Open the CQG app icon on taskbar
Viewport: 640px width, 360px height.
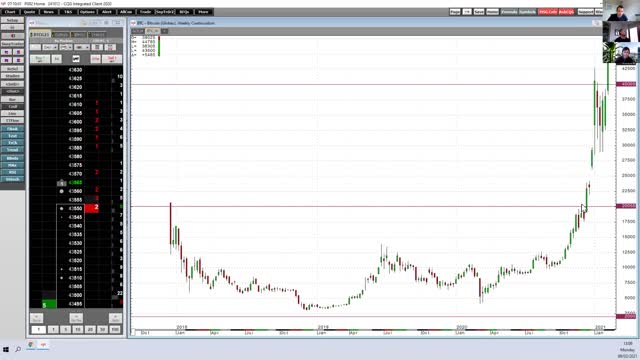coord(43,345)
